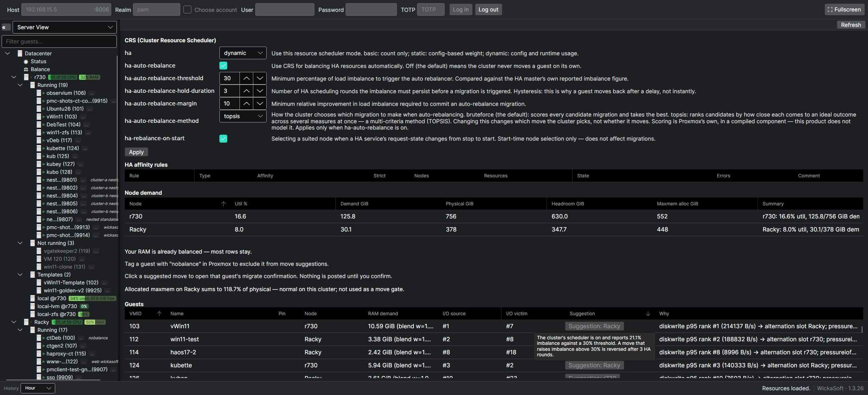Collapse the sidebar with the double-chevron icon
Screen dimensions: 868x395
[x=6, y=27]
